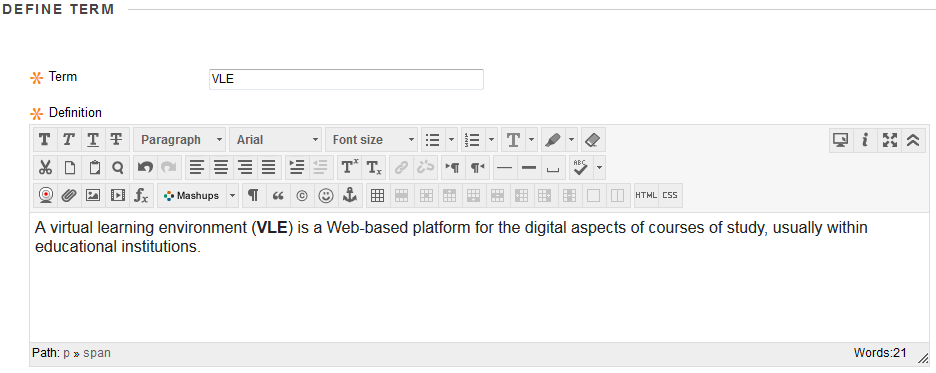Insert a table with the grid icon
936x373 pixels.
377,196
